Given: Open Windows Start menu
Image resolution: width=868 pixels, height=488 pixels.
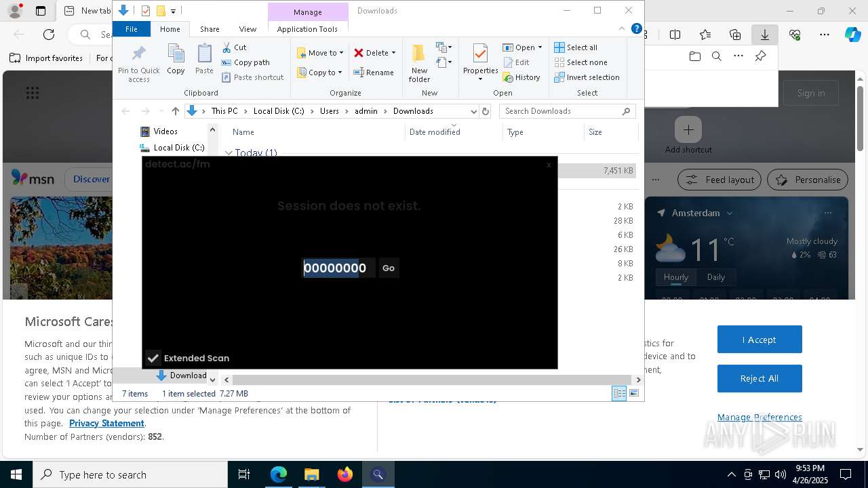Looking at the screenshot, I should pos(16,474).
